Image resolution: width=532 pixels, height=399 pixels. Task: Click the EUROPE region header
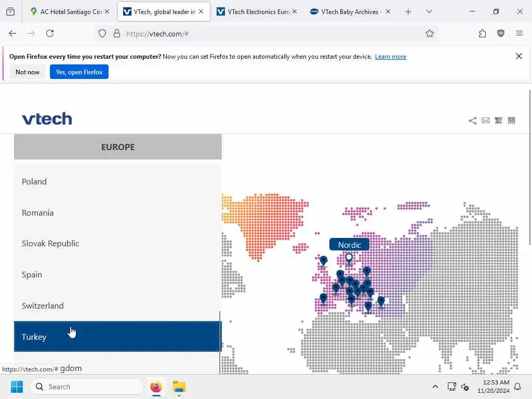pos(118,147)
